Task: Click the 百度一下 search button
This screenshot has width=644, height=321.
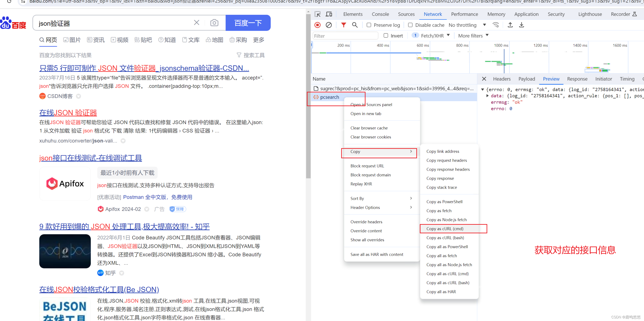Action: click(248, 23)
